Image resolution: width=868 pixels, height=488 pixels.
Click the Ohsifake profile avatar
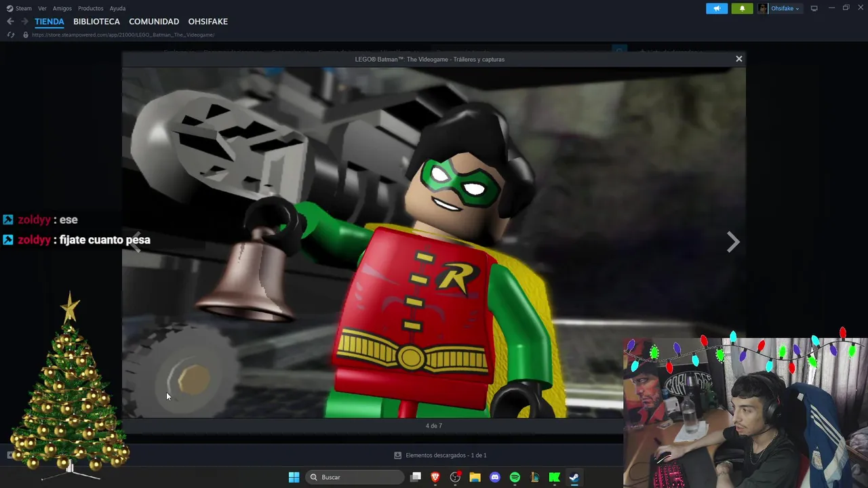tap(763, 8)
